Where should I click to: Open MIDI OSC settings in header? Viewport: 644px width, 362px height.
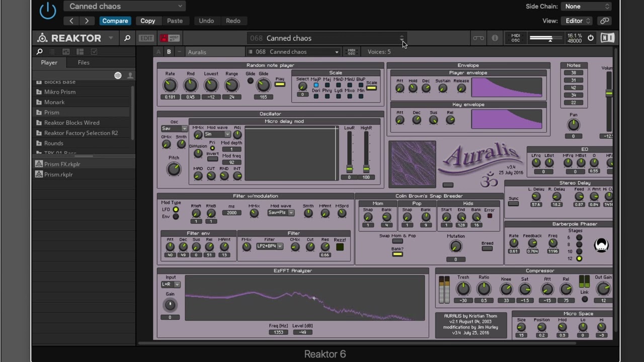(x=516, y=38)
